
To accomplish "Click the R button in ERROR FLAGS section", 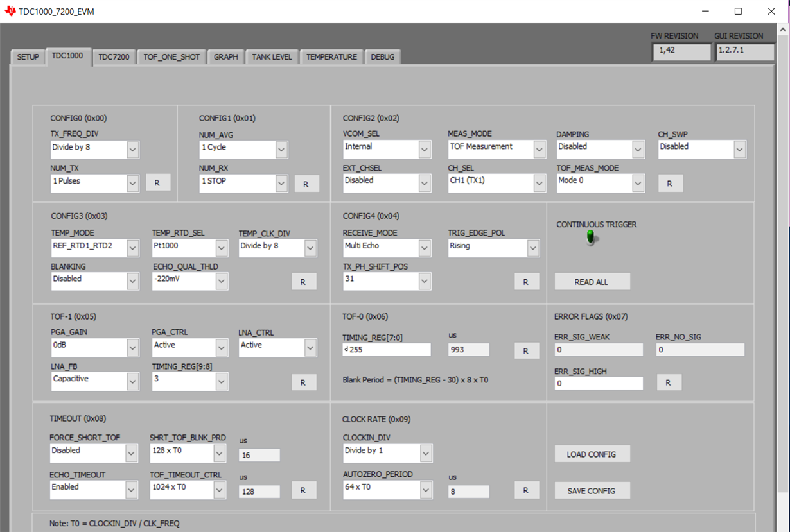I will pyautogui.click(x=669, y=382).
